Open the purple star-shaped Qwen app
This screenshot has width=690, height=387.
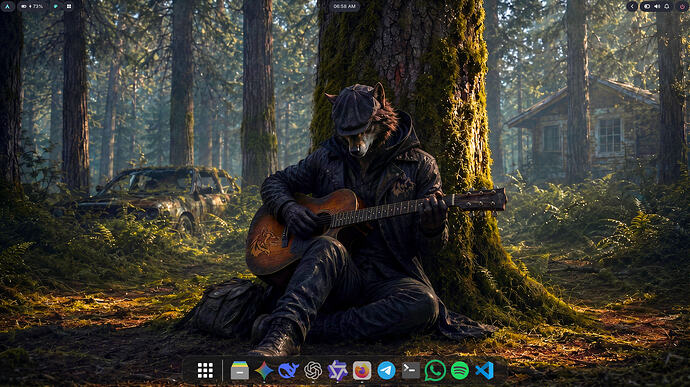click(x=338, y=370)
